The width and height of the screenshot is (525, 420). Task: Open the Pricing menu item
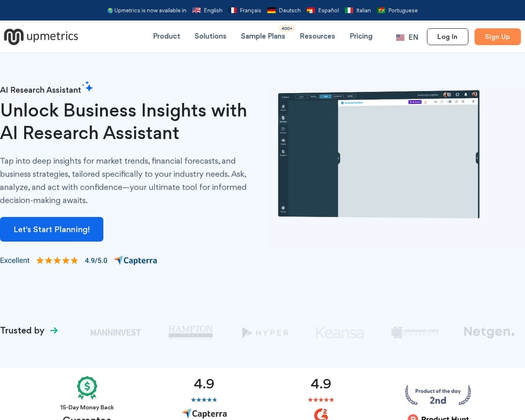pos(361,36)
